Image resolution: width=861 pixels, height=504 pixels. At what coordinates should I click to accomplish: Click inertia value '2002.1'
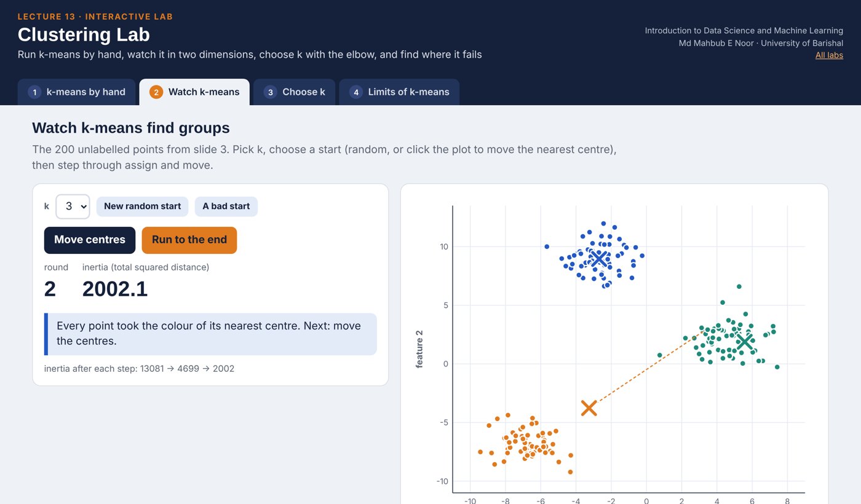click(115, 289)
